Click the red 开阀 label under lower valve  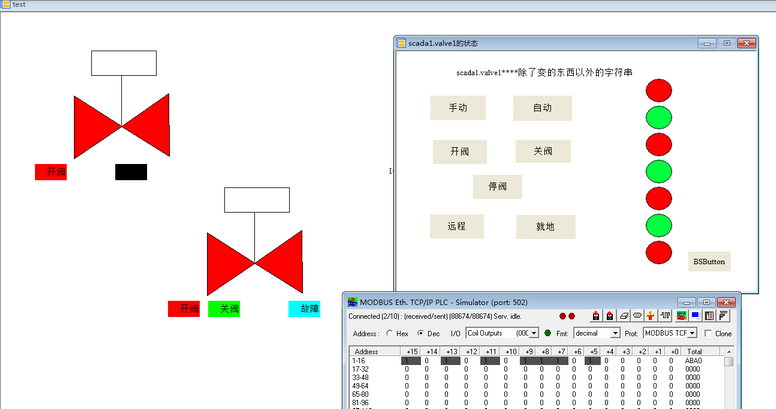coord(184,308)
